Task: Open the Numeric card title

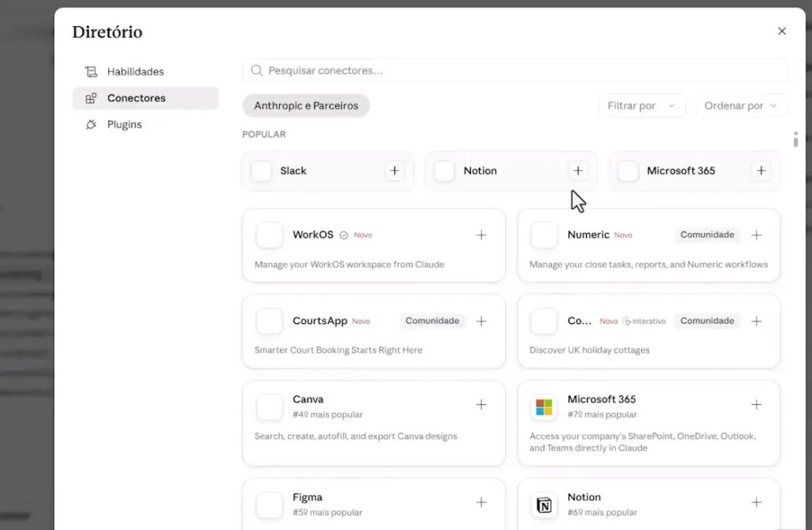Action: click(x=588, y=234)
